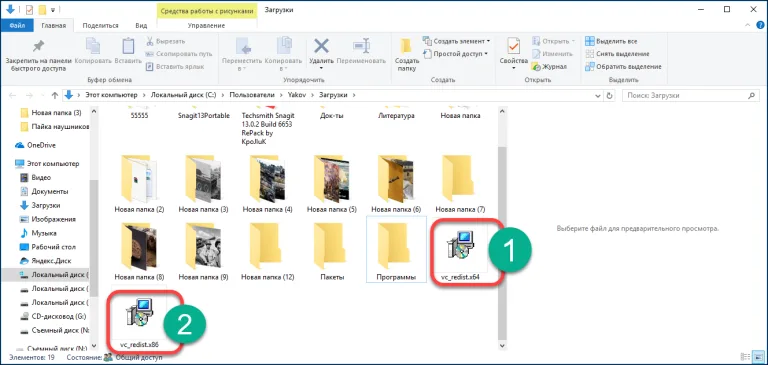Click Этот компьютер breadcrumb
Image resolution: width=768 pixels, height=365 pixels.
tap(112, 96)
